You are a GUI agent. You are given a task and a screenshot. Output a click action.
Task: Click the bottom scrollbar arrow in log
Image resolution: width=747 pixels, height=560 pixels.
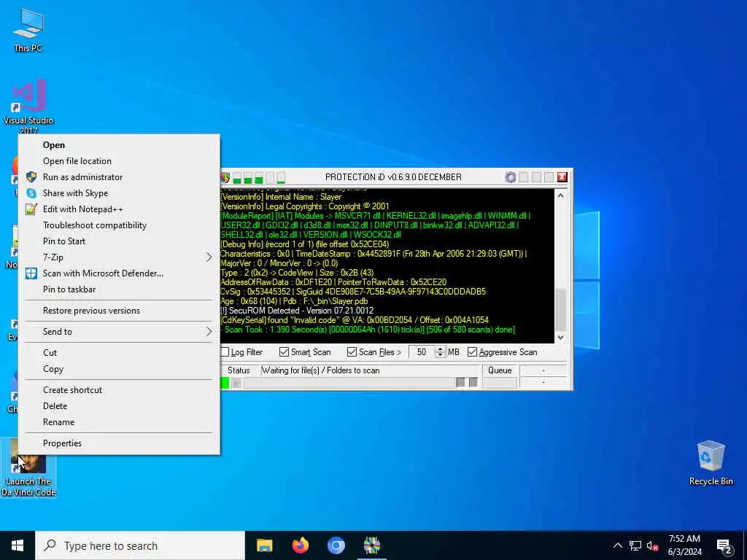click(x=561, y=337)
